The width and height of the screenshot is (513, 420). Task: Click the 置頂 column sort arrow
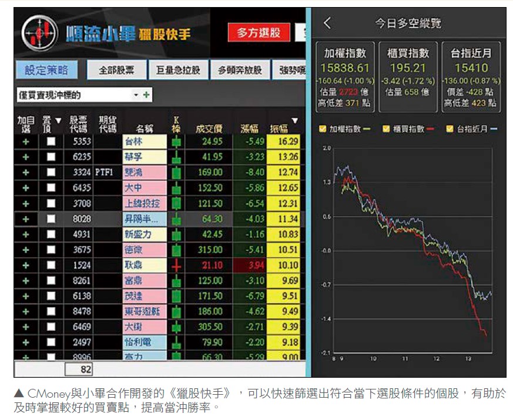coord(58,120)
